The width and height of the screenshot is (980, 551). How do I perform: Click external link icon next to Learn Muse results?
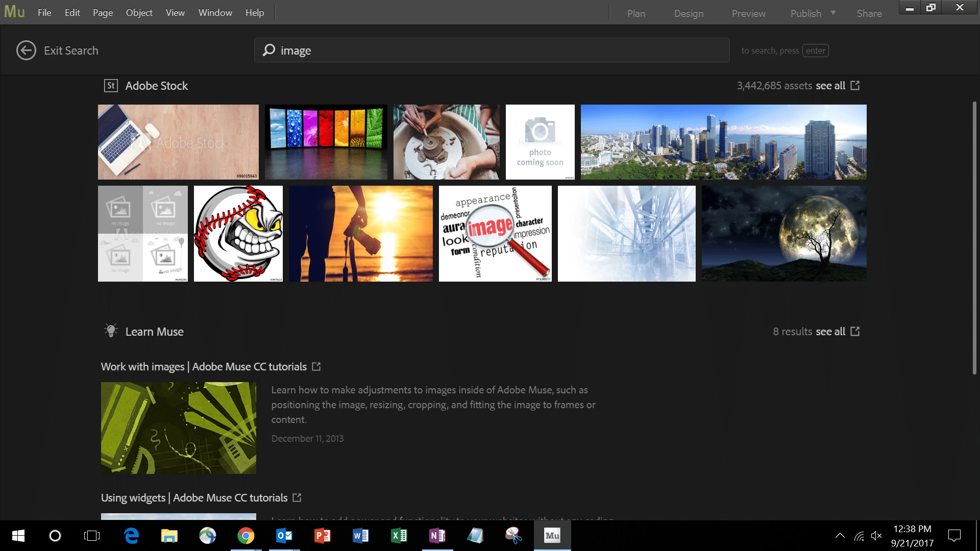(855, 331)
